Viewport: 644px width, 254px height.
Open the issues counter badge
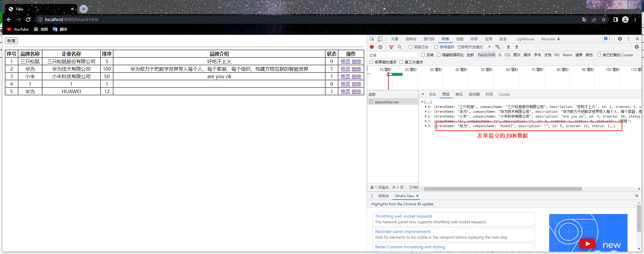pos(607,39)
